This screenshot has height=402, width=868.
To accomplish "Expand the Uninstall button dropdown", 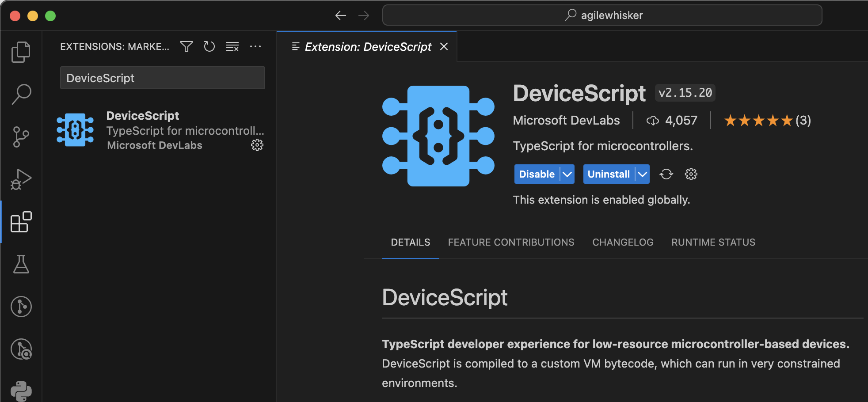I will point(642,174).
